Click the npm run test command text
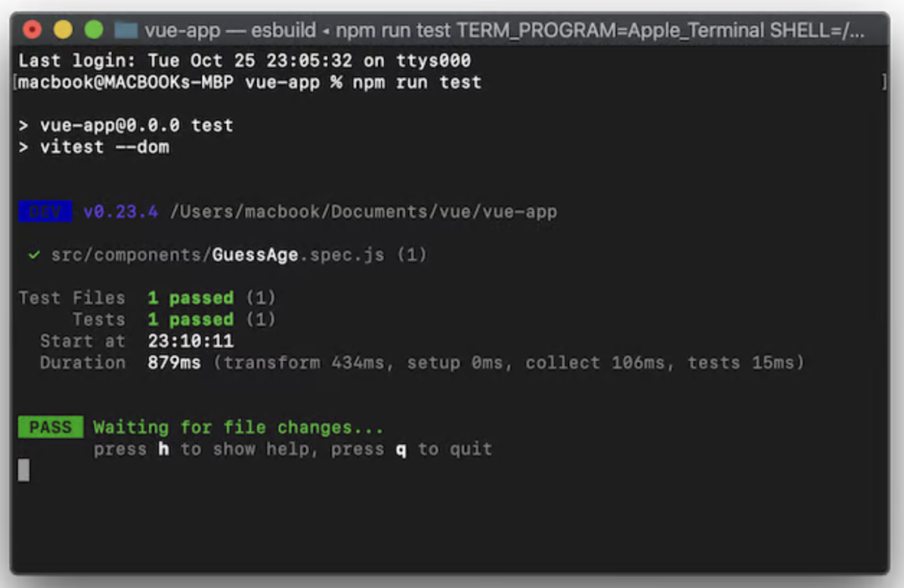904x588 pixels. (417, 82)
